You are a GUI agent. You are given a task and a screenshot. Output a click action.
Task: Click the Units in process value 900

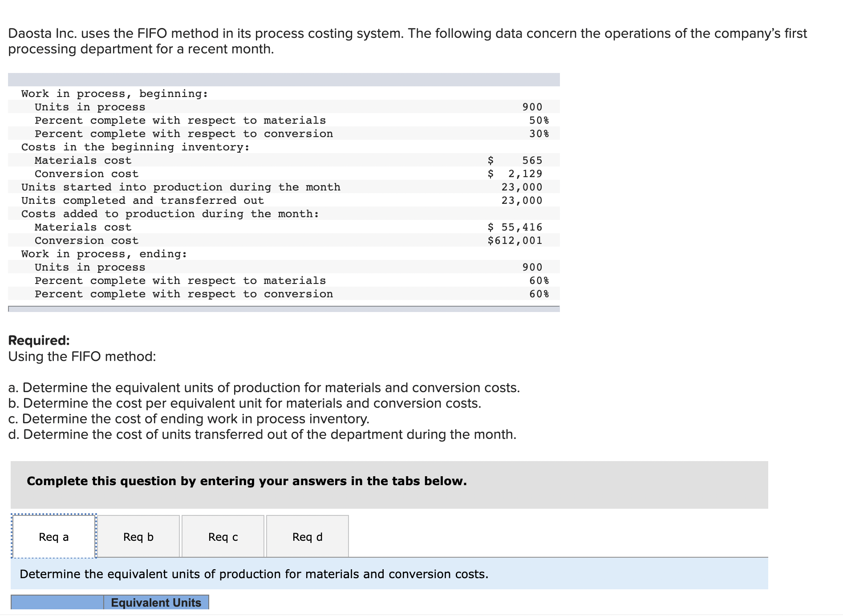pos(532,107)
